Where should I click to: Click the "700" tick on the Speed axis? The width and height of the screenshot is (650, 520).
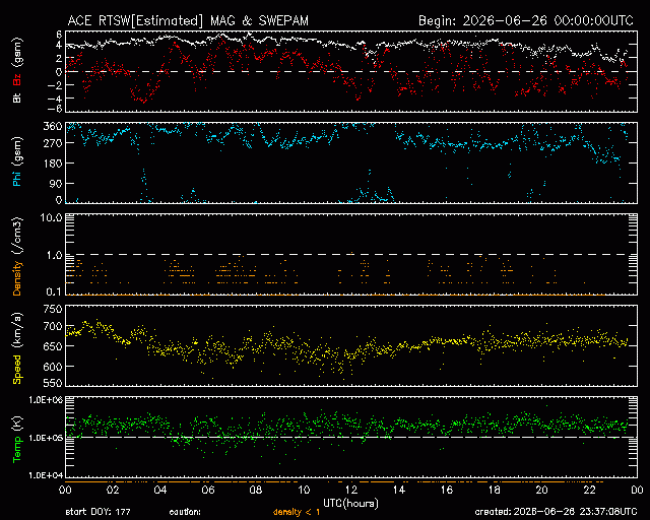[x=53, y=326]
